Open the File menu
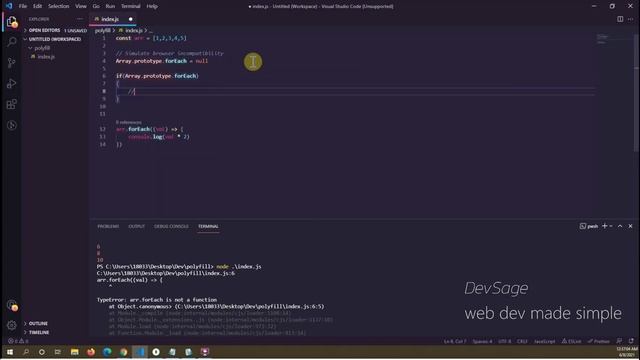Screen dimensions: 640x360 tap(23, 6)
